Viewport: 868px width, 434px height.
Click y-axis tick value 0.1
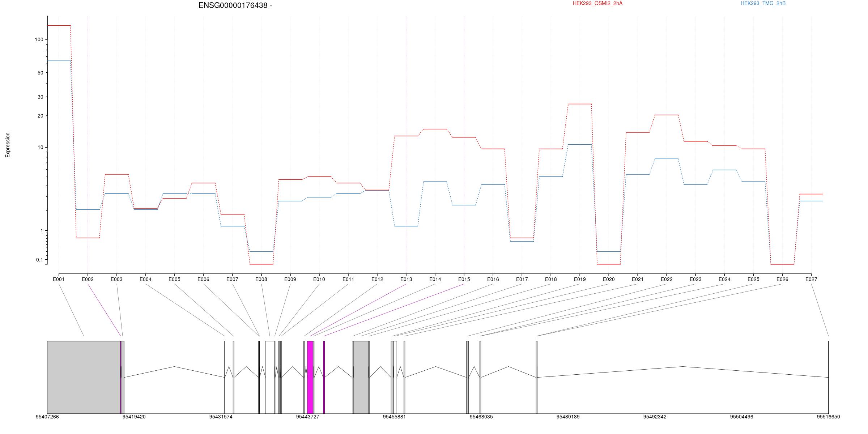coord(40,260)
